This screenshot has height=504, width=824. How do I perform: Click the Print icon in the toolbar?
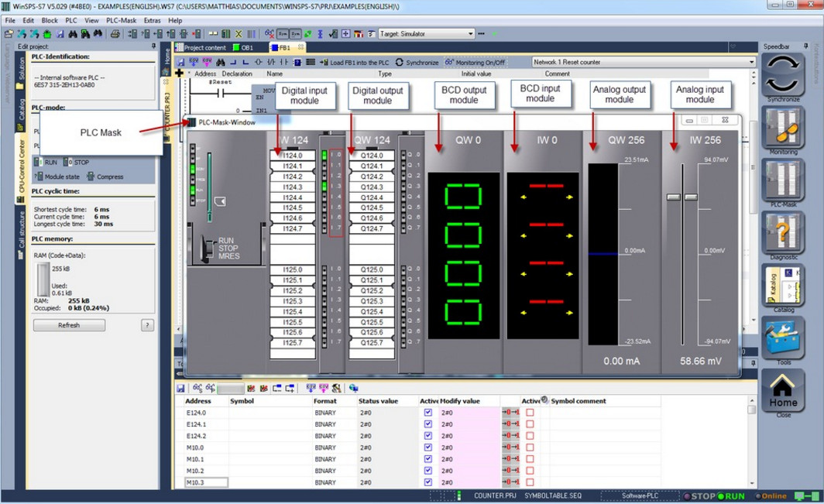coord(115,33)
